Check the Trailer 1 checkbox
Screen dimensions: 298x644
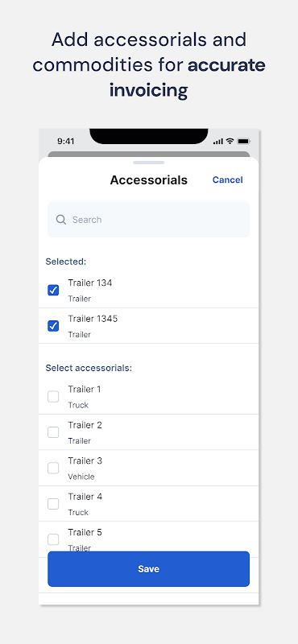[x=53, y=397]
